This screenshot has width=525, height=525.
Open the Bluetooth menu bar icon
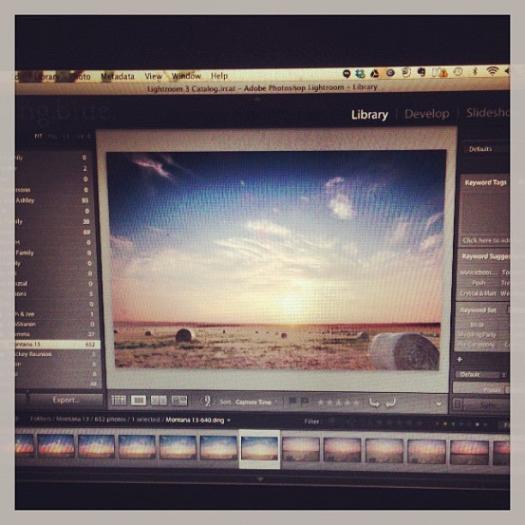[x=475, y=71]
